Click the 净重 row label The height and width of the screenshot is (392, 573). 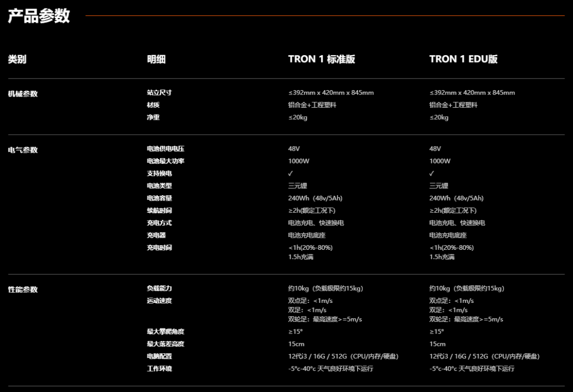click(x=153, y=118)
